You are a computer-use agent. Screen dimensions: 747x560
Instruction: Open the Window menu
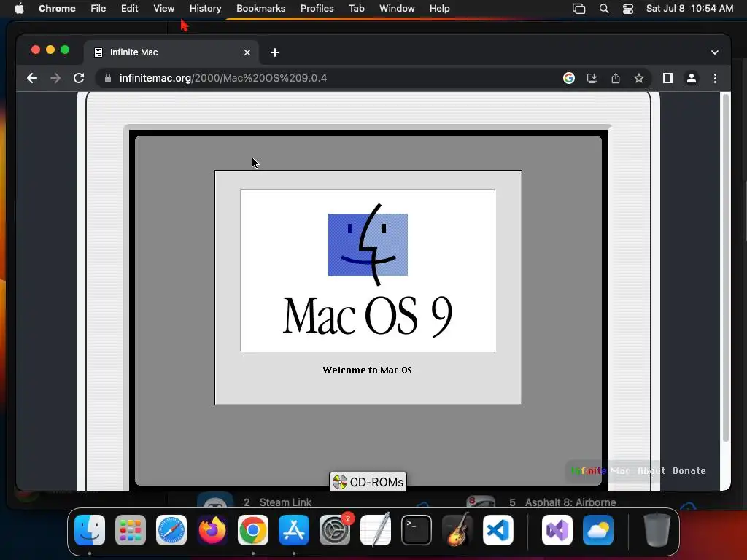coord(397,9)
